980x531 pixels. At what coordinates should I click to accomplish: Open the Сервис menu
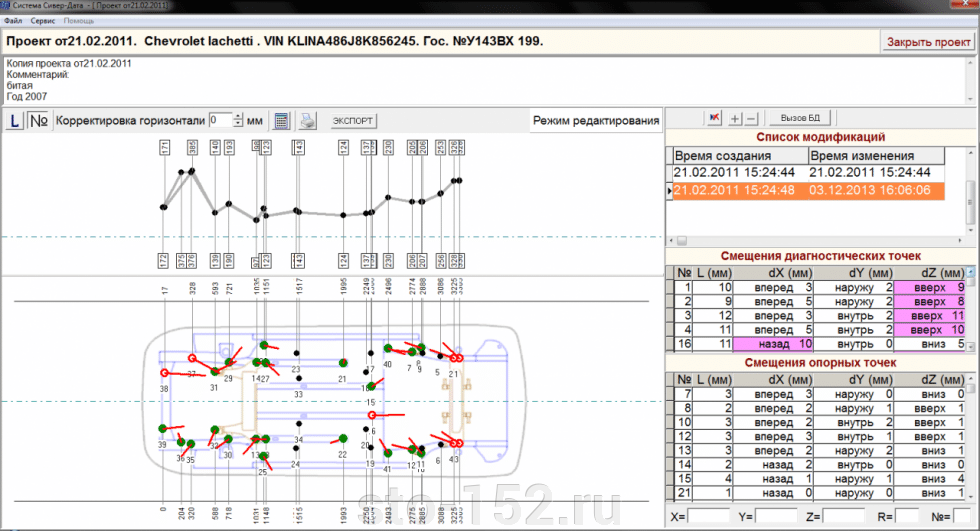click(x=43, y=20)
